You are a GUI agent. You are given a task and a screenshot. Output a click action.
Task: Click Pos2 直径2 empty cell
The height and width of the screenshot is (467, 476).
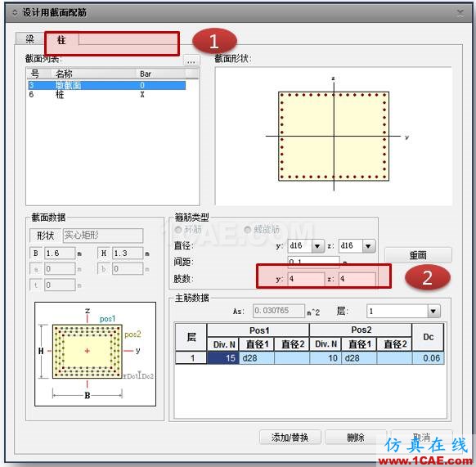tap(394, 358)
